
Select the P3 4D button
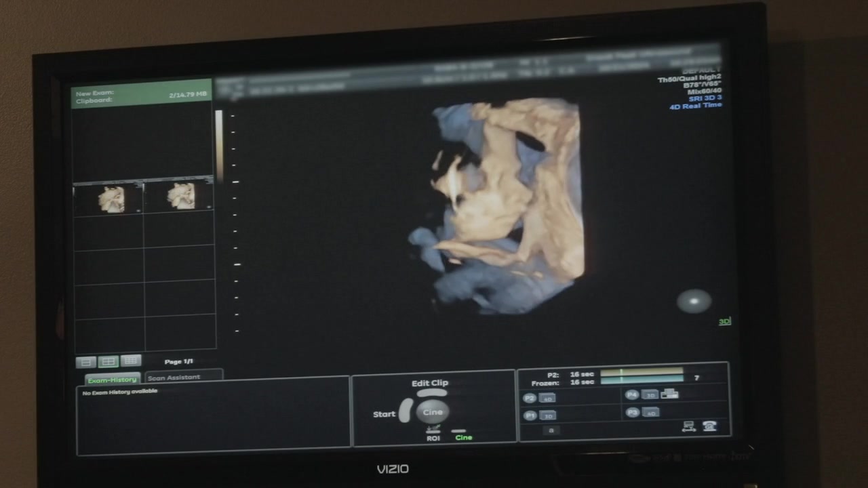[x=650, y=412]
